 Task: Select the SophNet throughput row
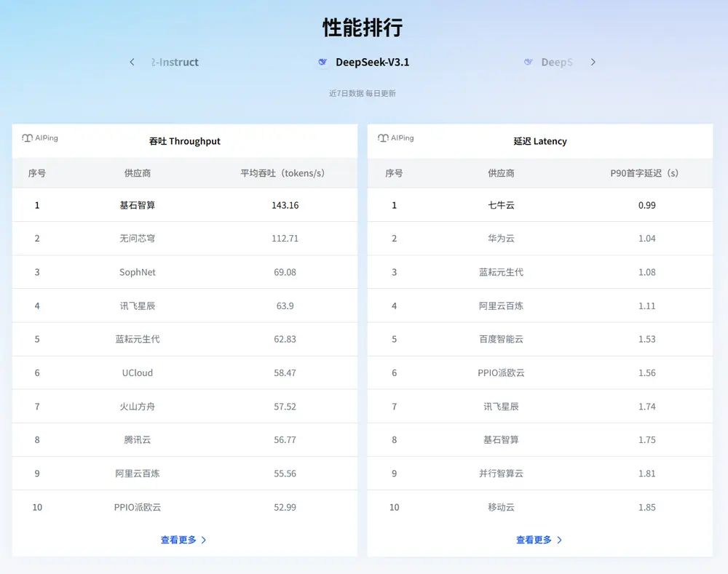pos(138,272)
